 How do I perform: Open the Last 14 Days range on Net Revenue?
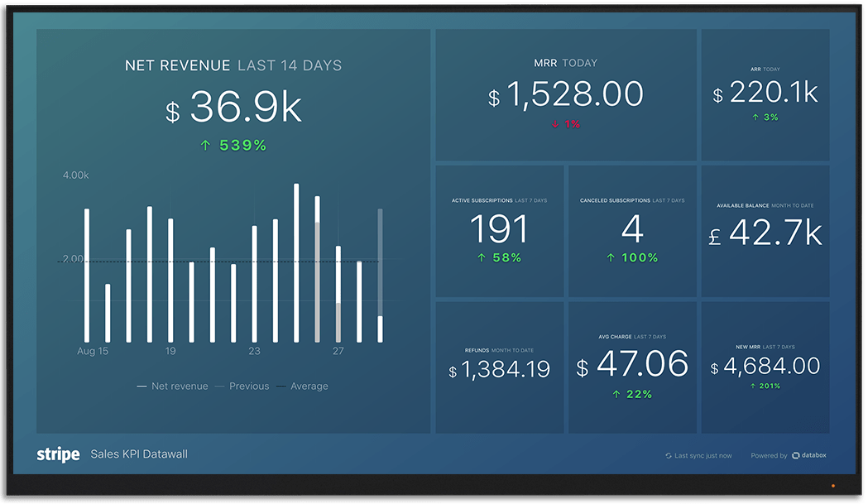click(x=289, y=65)
